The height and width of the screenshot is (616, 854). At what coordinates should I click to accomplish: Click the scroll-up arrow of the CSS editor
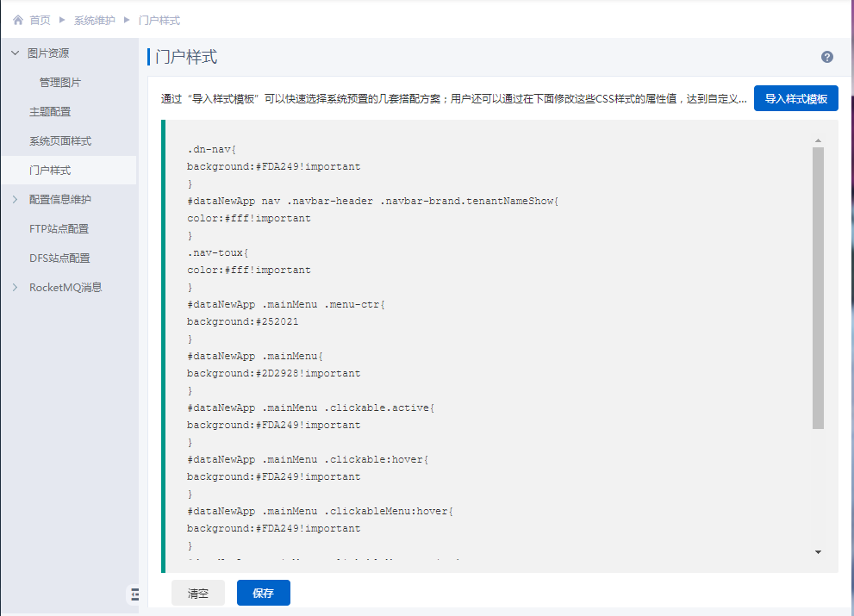point(818,140)
